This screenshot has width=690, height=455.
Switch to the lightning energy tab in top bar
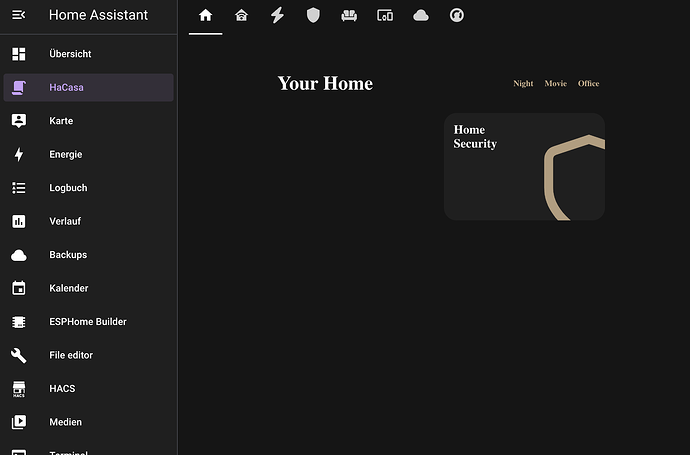point(277,15)
